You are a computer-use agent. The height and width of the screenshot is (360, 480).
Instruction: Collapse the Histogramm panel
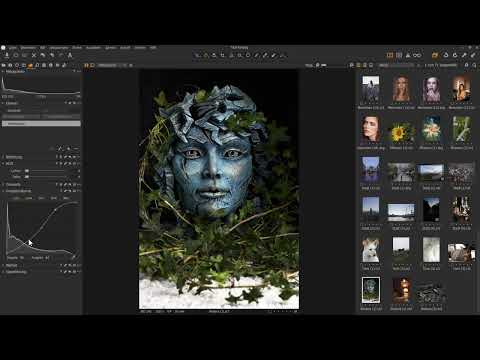(x=3, y=72)
